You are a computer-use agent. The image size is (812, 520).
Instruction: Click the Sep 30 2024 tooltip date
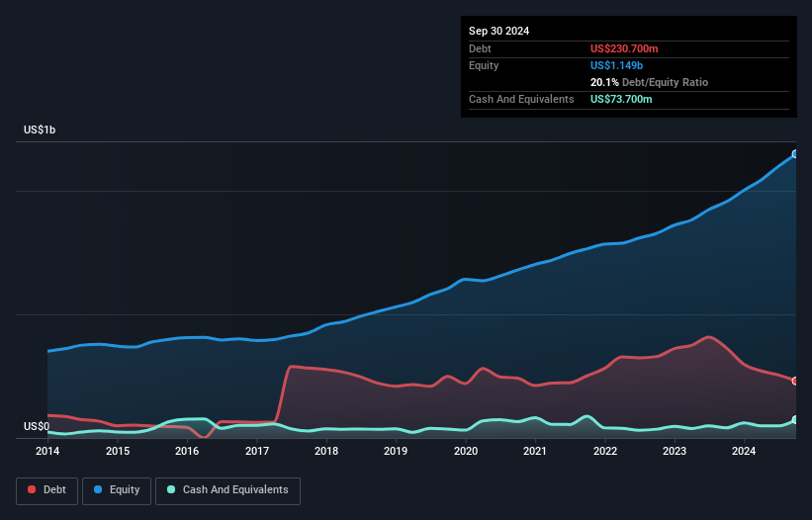tap(498, 31)
